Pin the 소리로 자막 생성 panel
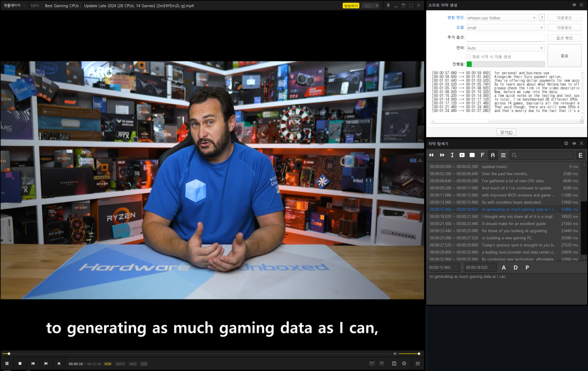Image resolution: width=588 pixels, height=371 pixels. [574, 4]
